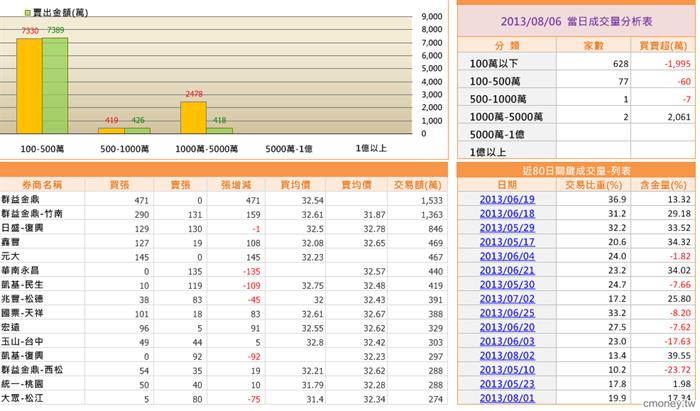Open the 2013/05/29 date link
The image size is (700, 411).
(x=507, y=228)
